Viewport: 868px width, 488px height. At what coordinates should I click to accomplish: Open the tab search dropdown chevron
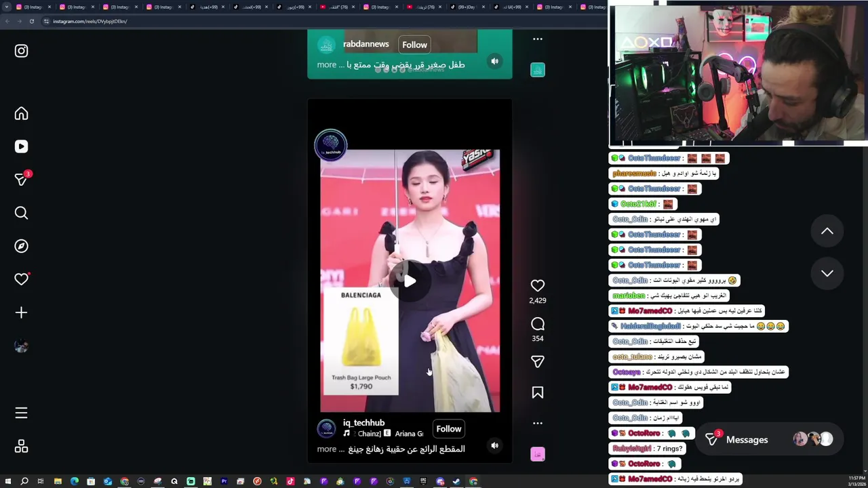tap(5, 7)
